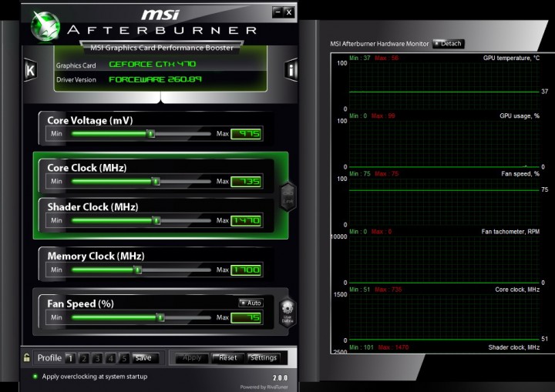
Task: Click the Fan speed % graph
Action: 444,202
